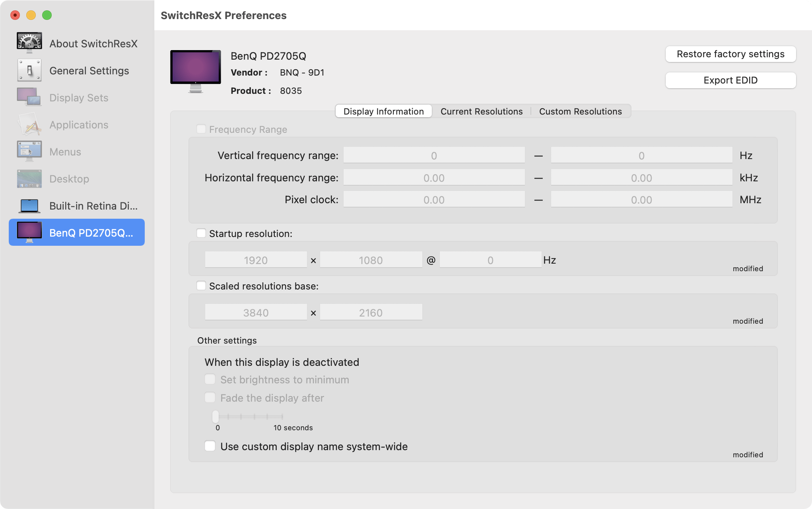The height and width of the screenshot is (509, 812).
Task: Enable the Startup resolution checkbox
Action: [202, 233]
